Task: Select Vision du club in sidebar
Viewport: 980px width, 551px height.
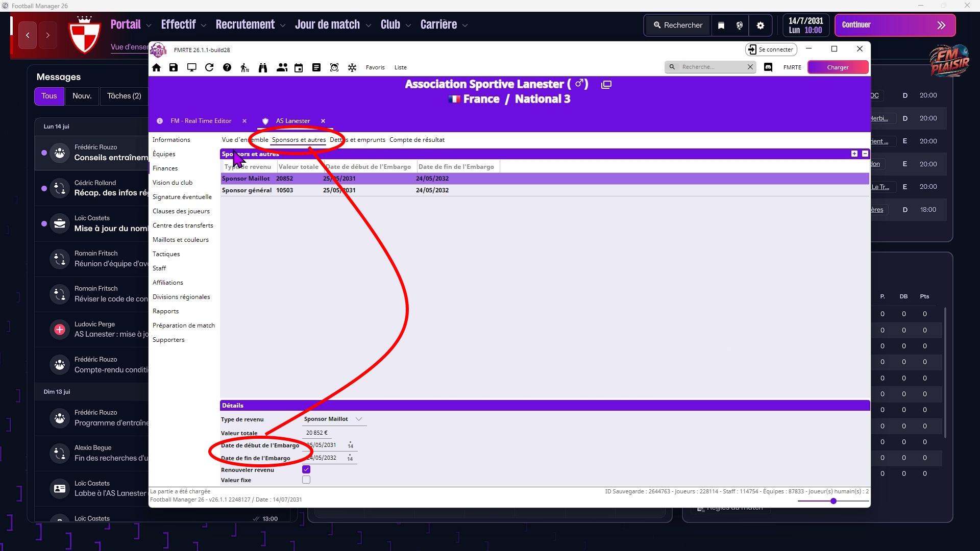Action: pyautogui.click(x=173, y=183)
